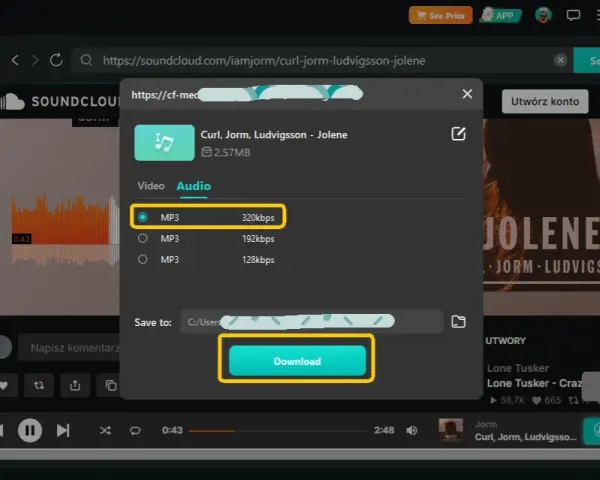The image size is (600, 480).
Task: Open the chat feedback icon
Action: [573, 15]
